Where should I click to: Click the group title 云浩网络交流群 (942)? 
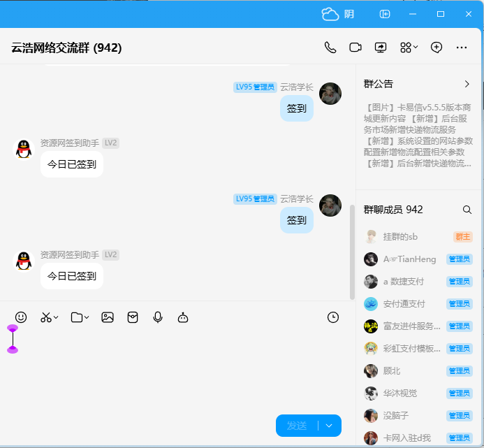[66, 48]
